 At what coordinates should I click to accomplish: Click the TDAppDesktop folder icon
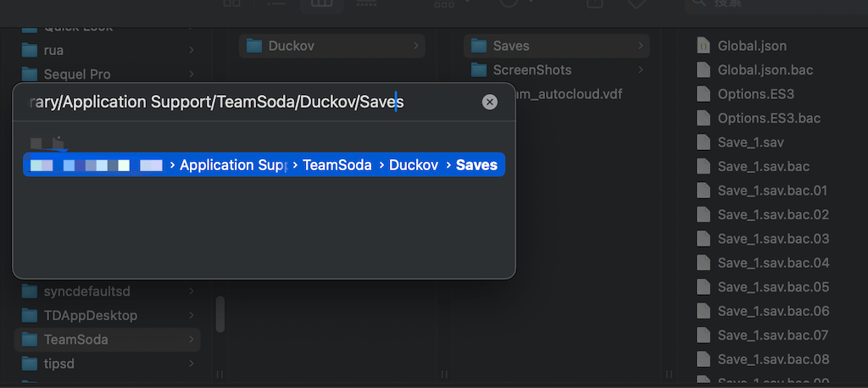coord(31,315)
